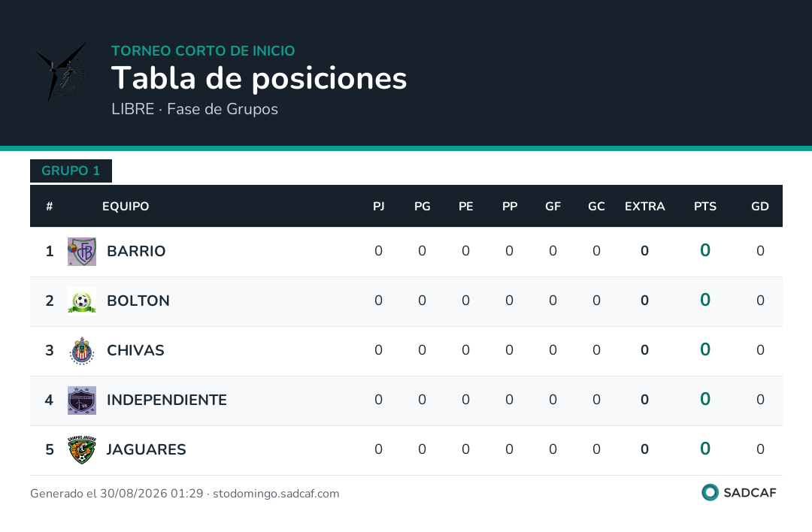Click the Independiente team crest
This screenshot has height=532, width=812.
tap(82, 401)
